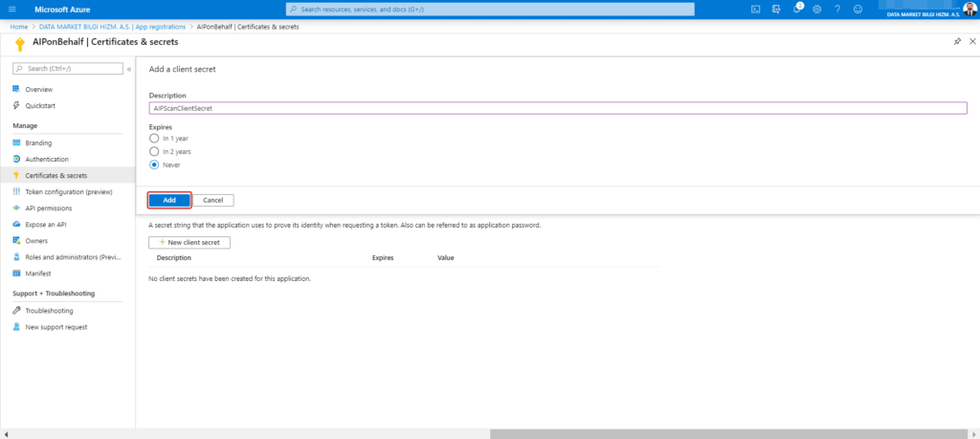Open AIPonBehalf breadcrumb link
Image resolution: width=980 pixels, height=439 pixels.
pos(248,27)
